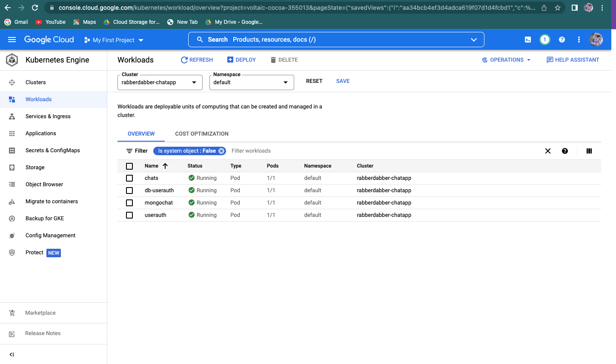Clear filters with the X icon
Image resolution: width=616 pixels, height=364 pixels.
point(548,151)
